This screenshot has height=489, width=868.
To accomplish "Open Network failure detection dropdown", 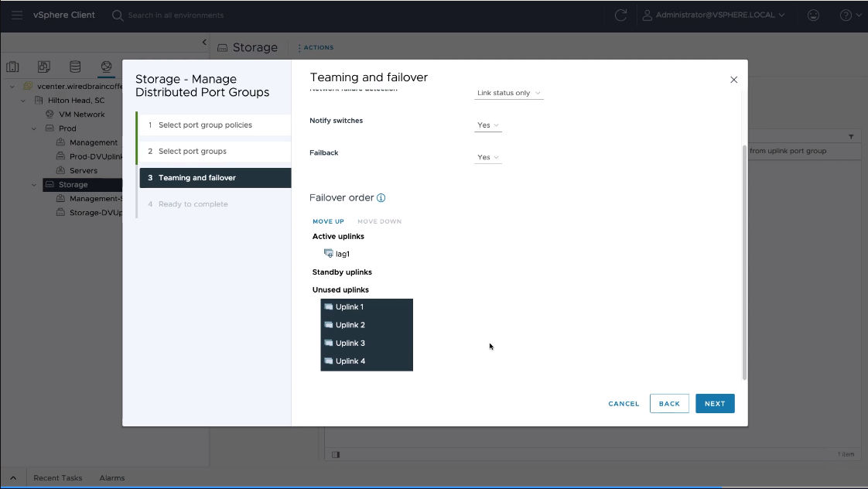I will (508, 93).
